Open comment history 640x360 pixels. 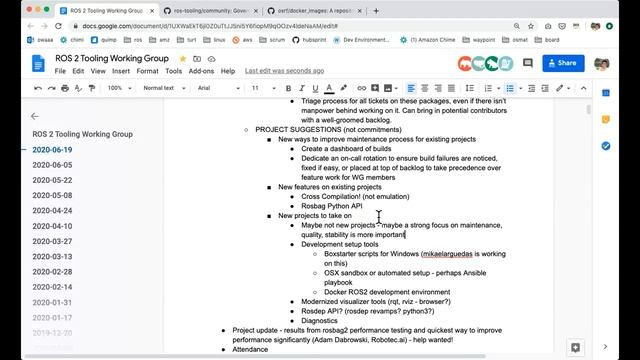tap(528, 63)
